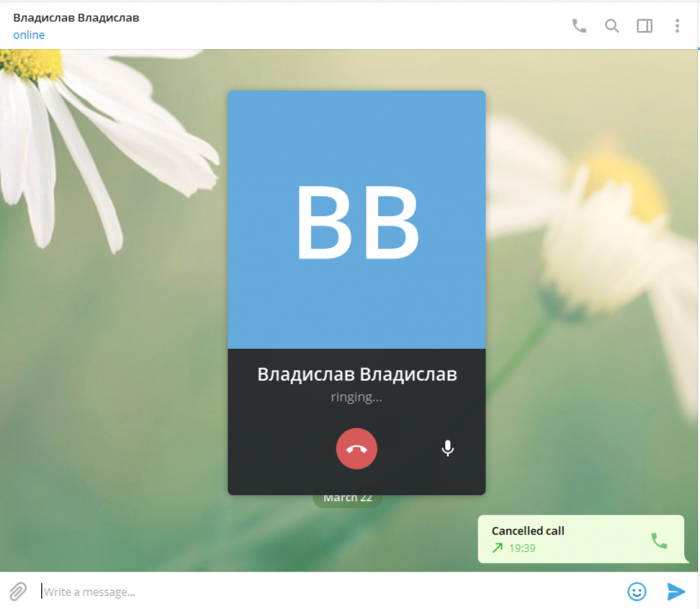Click the green outgoing arrow in the message
The height and width of the screenshot is (609, 700).
click(497, 548)
